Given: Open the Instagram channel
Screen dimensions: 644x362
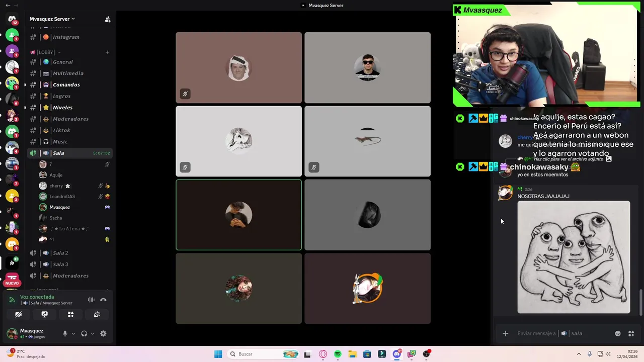Looking at the screenshot, I should coord(70,37).
